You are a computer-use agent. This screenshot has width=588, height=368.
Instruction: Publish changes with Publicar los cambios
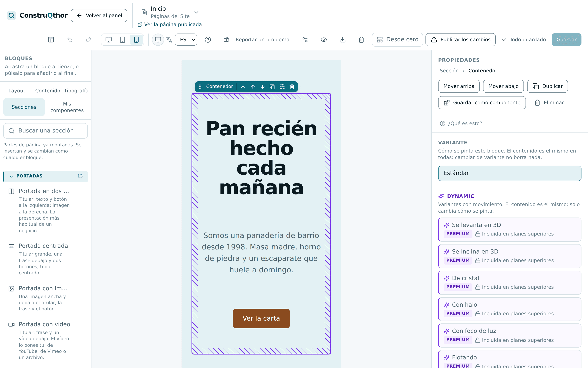pos(460,40)
